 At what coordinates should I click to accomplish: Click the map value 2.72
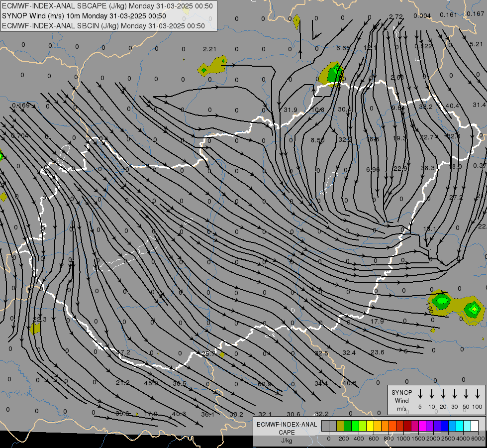(395, 17)
